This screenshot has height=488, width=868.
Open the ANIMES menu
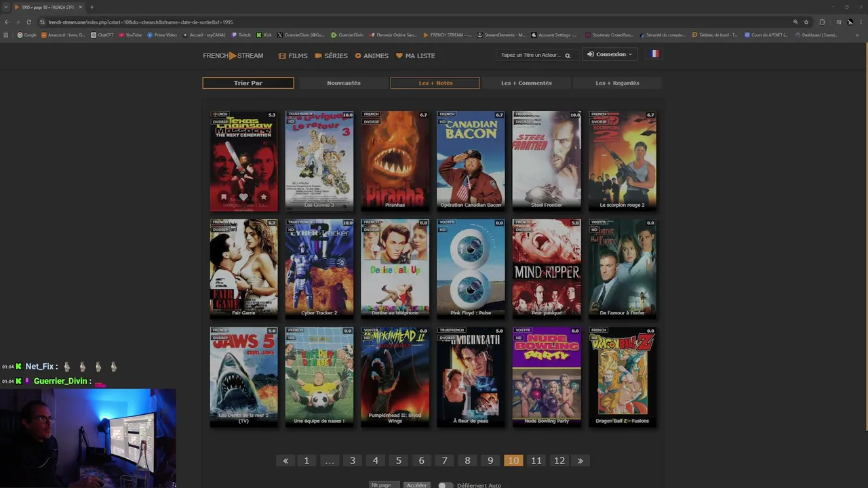pyautogui.click(x=372, y=56)
